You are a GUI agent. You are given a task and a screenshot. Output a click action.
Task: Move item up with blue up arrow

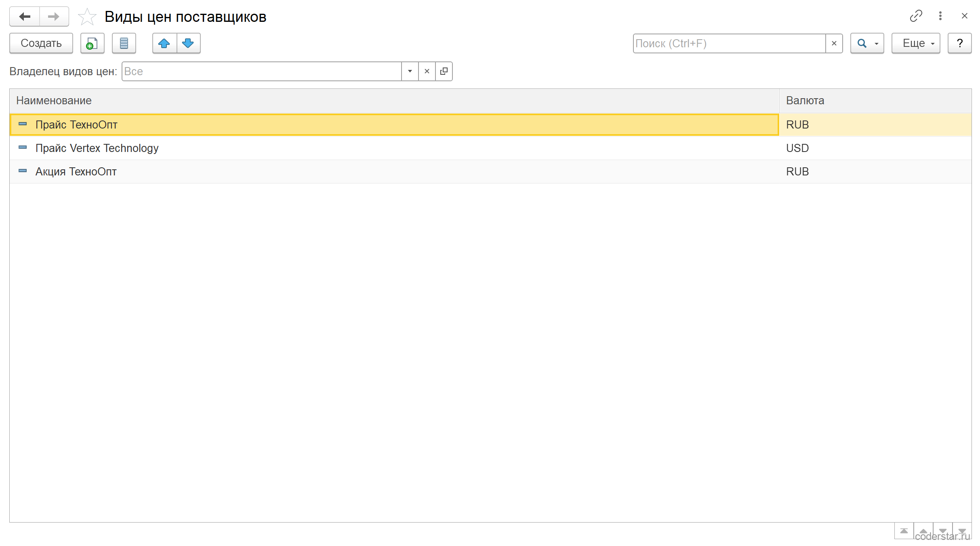tap(164, 43)
